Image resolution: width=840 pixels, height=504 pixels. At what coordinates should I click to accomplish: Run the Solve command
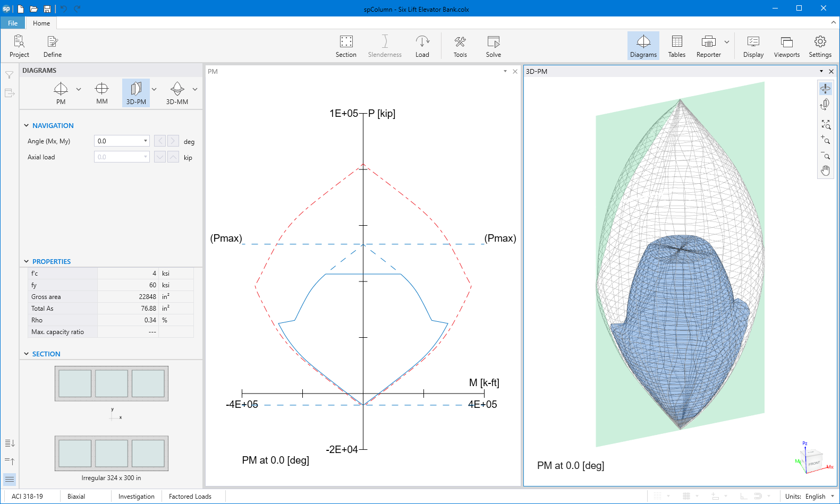(493, 46)
